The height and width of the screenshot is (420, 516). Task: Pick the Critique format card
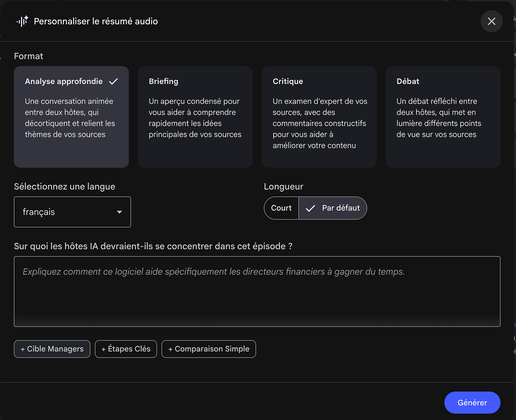click(319, 117)
